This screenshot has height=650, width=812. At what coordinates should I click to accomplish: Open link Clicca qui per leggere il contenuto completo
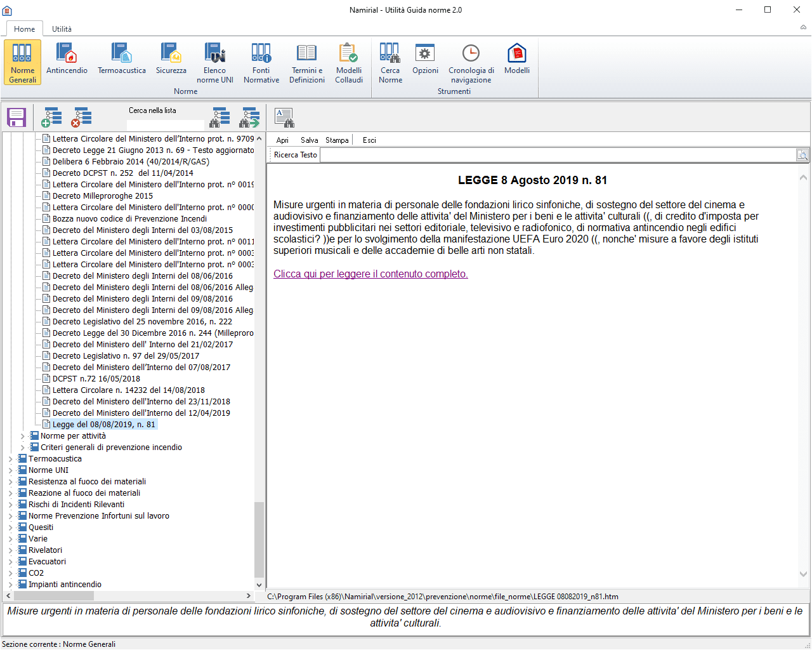(x=370, y=274)
